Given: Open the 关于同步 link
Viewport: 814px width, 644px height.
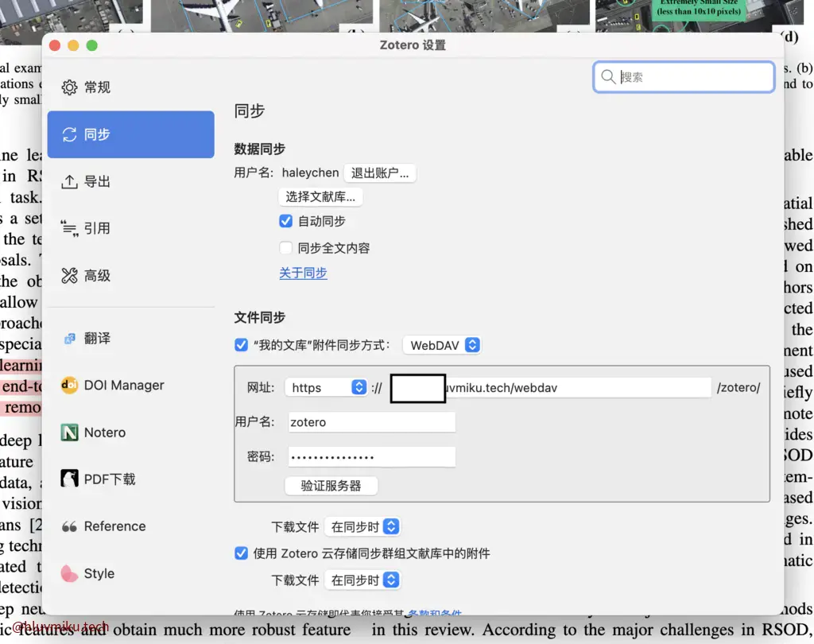Looking at the screenshot, I should click(x=303, y=274).
